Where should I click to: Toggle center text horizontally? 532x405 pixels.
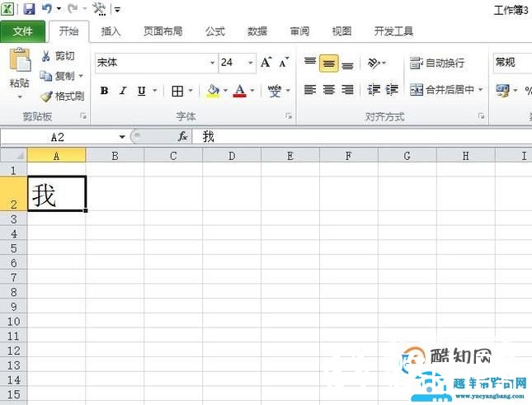point(329,90)
